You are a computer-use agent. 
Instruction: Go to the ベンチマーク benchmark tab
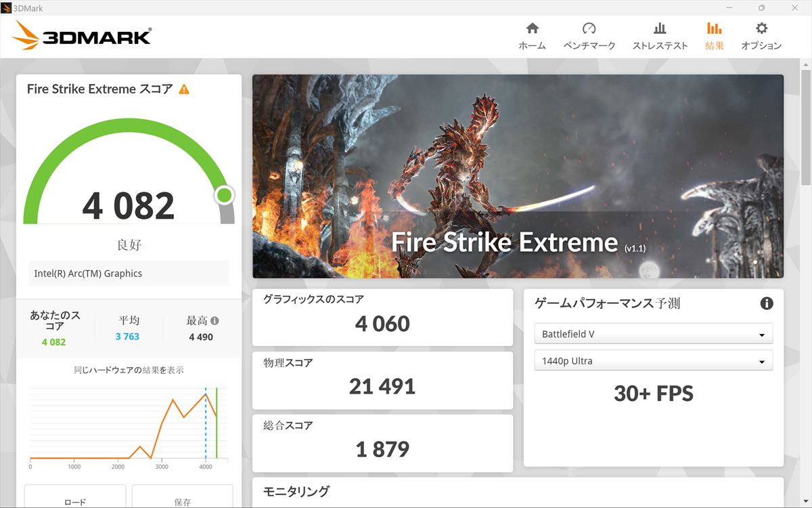pyautogui.click(x=589, y=37)
